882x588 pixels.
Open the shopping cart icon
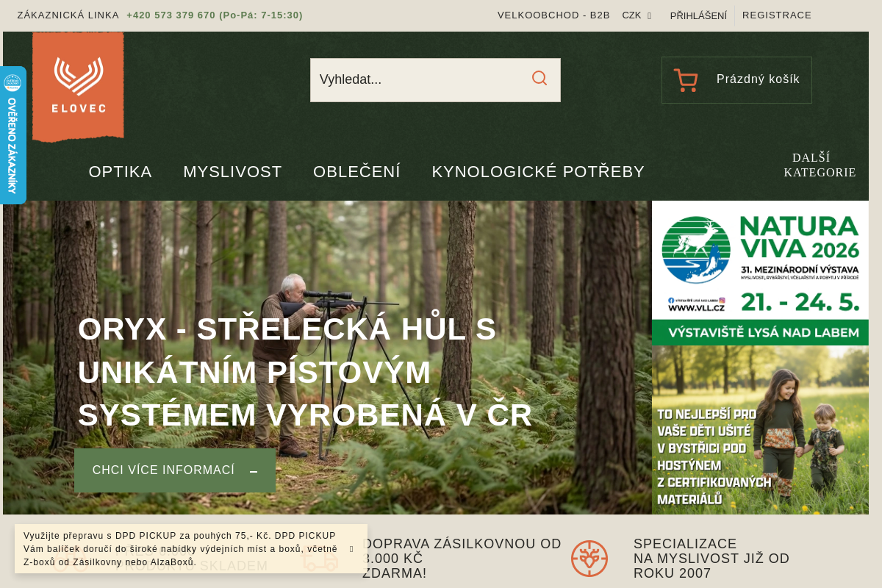(686, 80)
